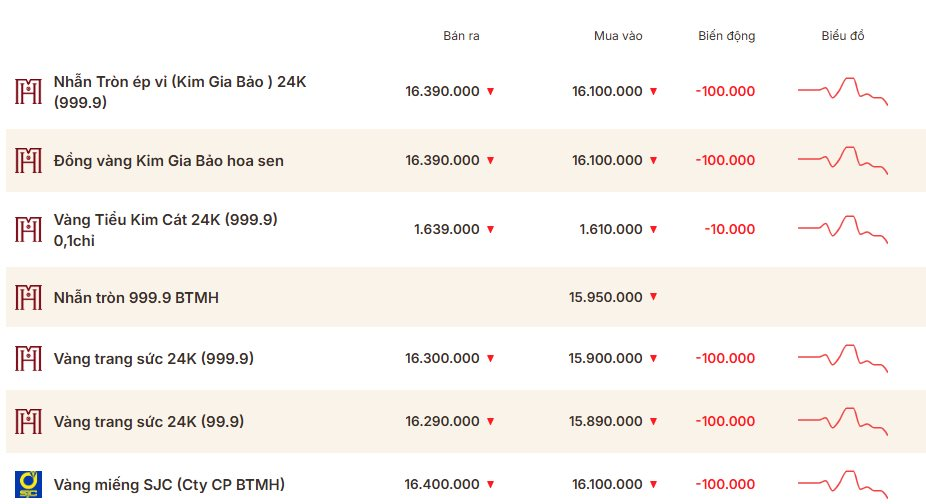This screenshot has height=504, width=926.
Task: Select the Bán ra column header
Action: [461, 35]
